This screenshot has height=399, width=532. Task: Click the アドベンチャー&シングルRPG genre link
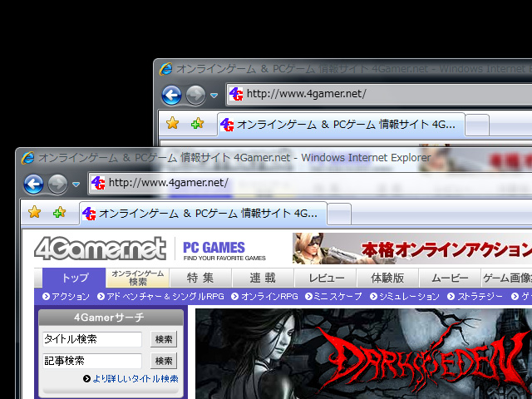(x=165, y=297)
